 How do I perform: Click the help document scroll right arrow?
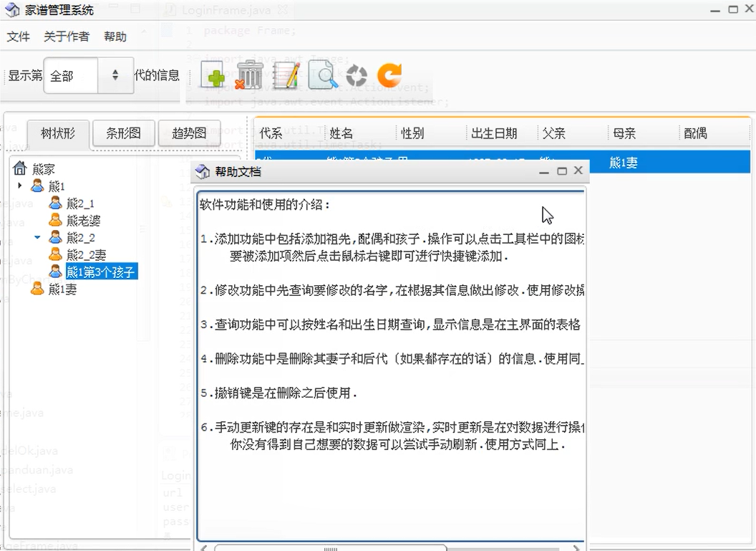(x=576, y=547)
